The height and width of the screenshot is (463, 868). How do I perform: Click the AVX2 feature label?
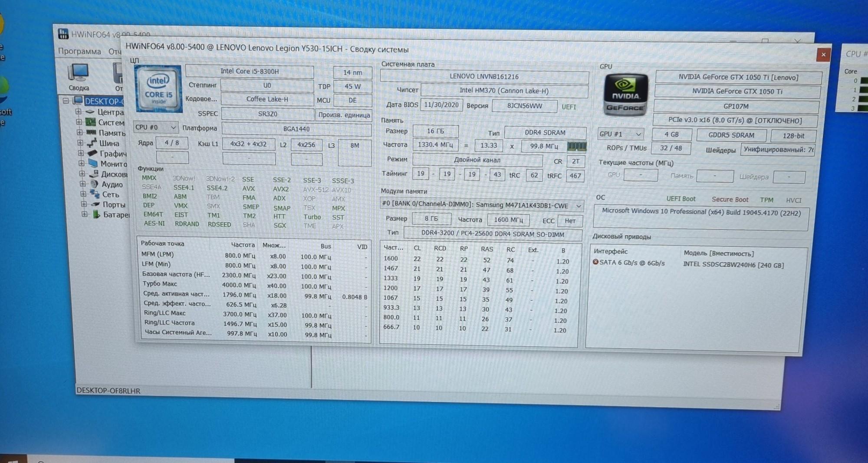281,189
